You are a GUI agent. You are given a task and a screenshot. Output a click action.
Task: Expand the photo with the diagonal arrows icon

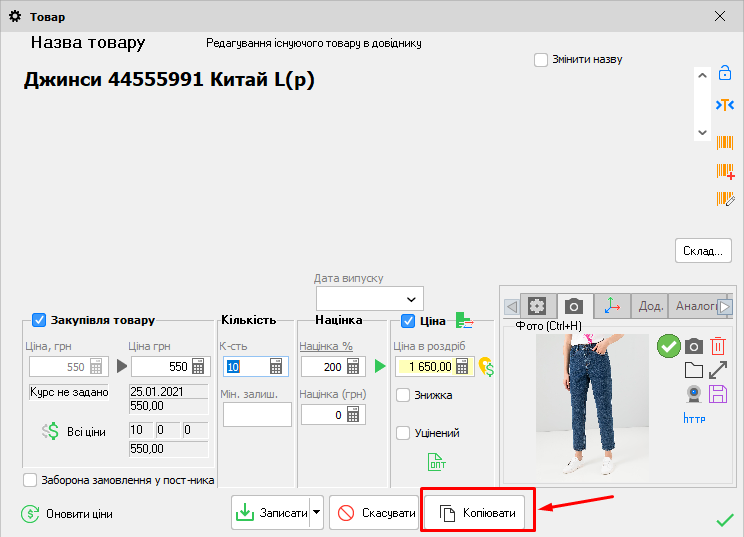pos(718,370)
